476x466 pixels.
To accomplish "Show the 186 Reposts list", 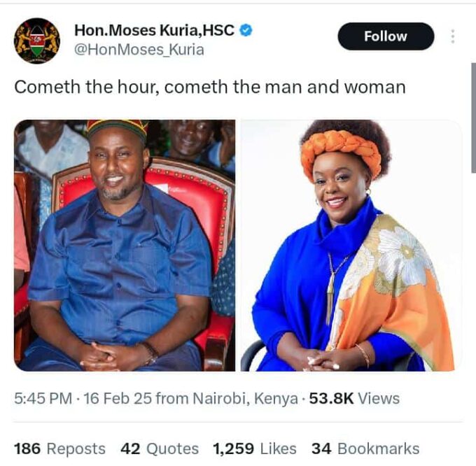I will [59, 449].
